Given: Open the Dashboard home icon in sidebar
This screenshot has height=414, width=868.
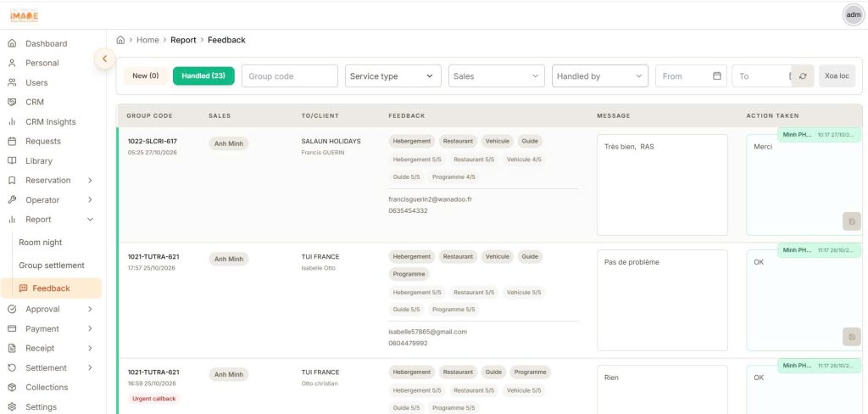Looking at the screenshot, I should click(12, 44).
